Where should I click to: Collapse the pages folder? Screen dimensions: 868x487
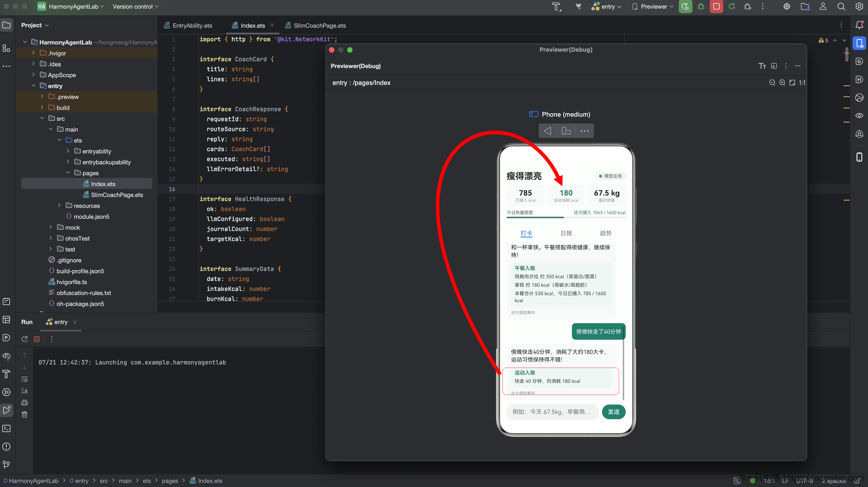point(68,173)
